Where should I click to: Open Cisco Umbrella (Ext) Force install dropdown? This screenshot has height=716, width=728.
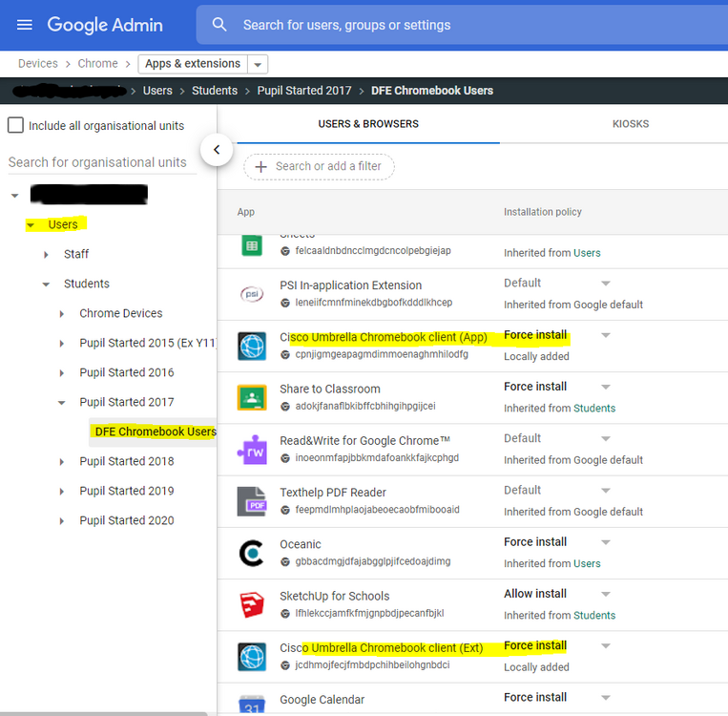tap(606, 645)
